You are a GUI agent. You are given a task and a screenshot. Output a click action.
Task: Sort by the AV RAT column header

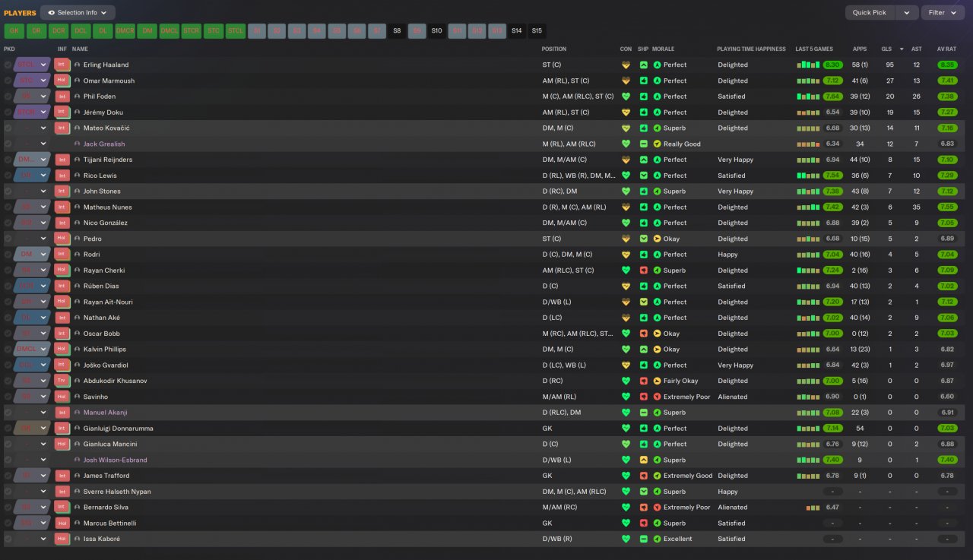pos(947,49)
